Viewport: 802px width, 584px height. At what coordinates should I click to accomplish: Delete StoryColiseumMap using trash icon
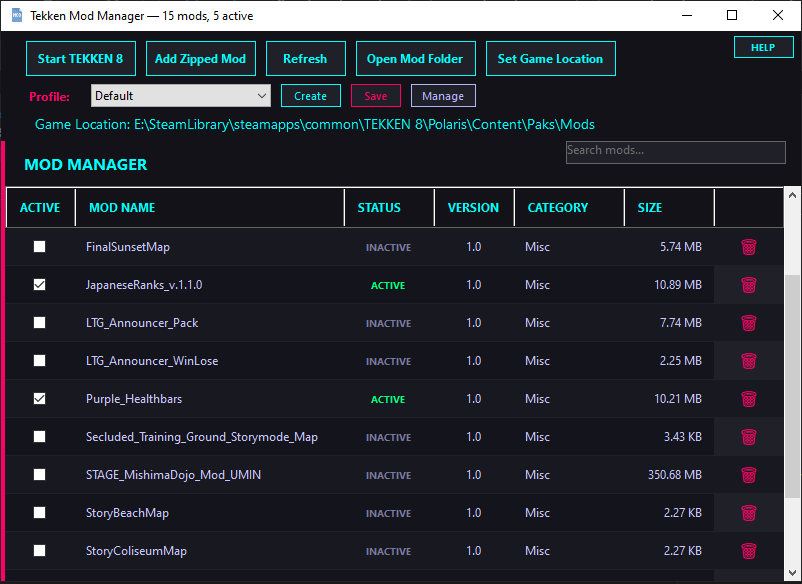tap(748, 551)
